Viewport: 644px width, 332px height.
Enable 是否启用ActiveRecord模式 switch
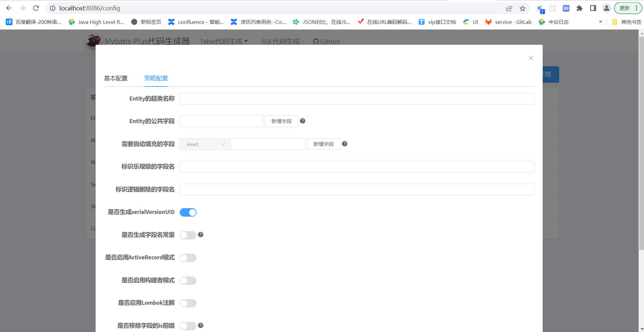click(x=188, y=258)
